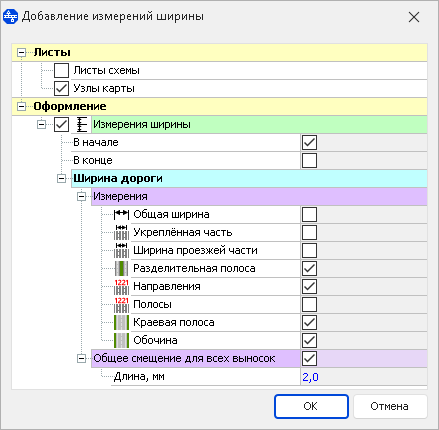
Task: Click the Краевая полоса icon
Action: point(121,322)
